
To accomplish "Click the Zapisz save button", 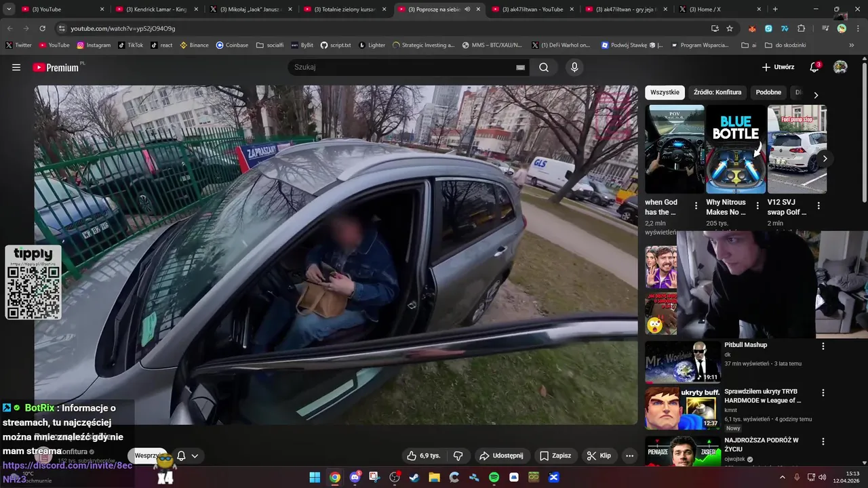I will [x=555, y=455].
